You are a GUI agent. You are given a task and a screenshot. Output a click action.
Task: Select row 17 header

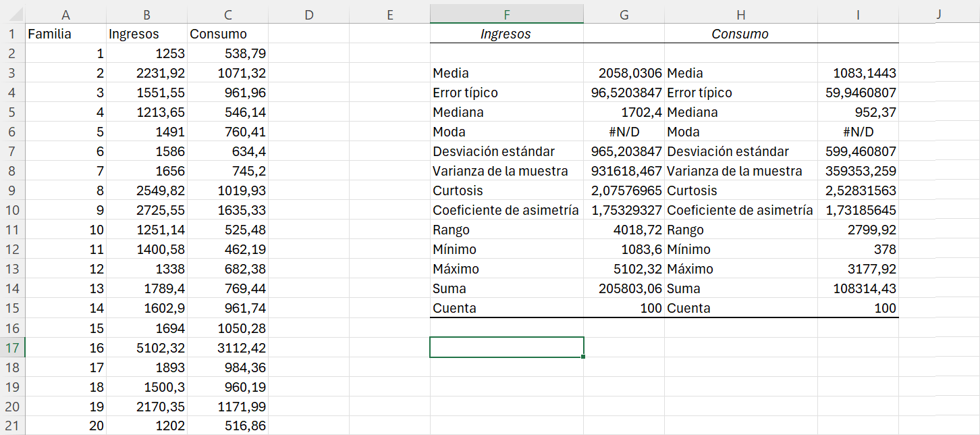[x=12, y=348]
